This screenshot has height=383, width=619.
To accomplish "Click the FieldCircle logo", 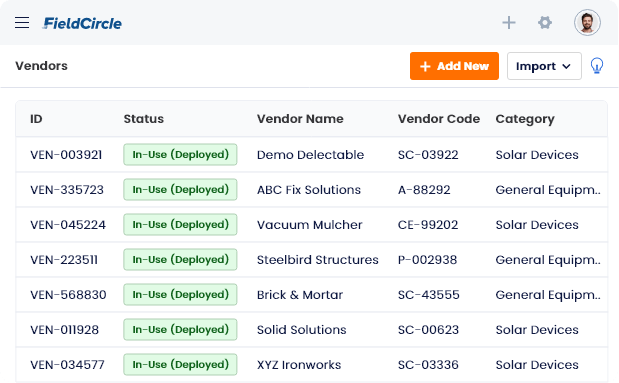I will 82,23.
